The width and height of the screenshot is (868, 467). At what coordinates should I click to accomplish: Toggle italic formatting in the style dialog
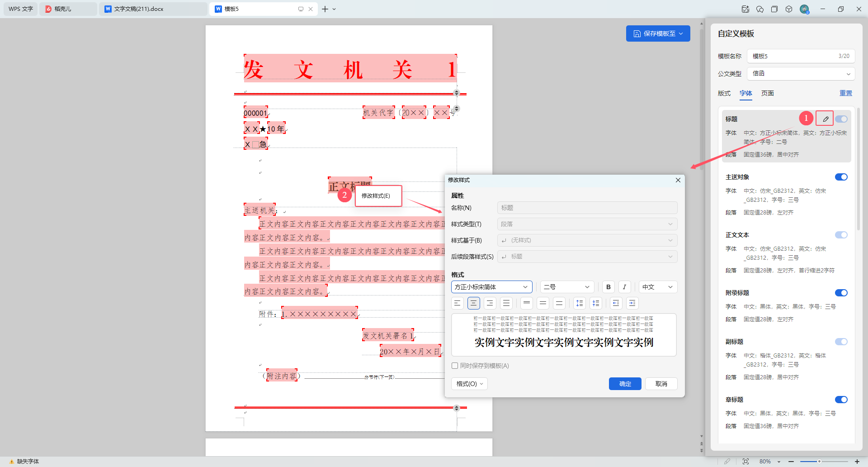coord(624,287)
